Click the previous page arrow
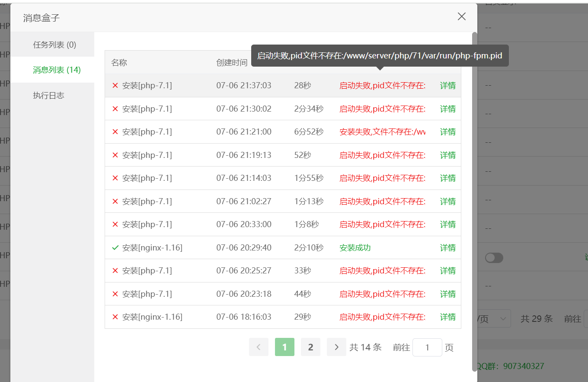This screenshot has width=588, height=382. click(x=259, y=347)
